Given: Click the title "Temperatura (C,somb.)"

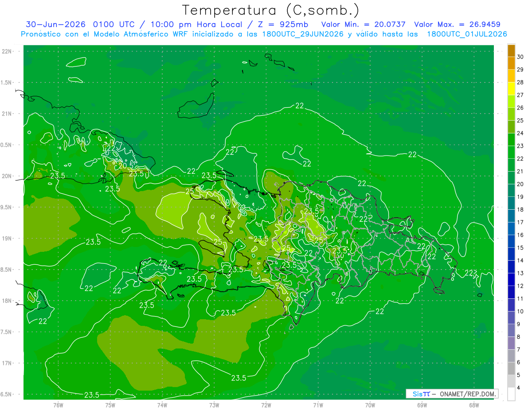Looking at the screenshot, I should click(x=271, y=10).
